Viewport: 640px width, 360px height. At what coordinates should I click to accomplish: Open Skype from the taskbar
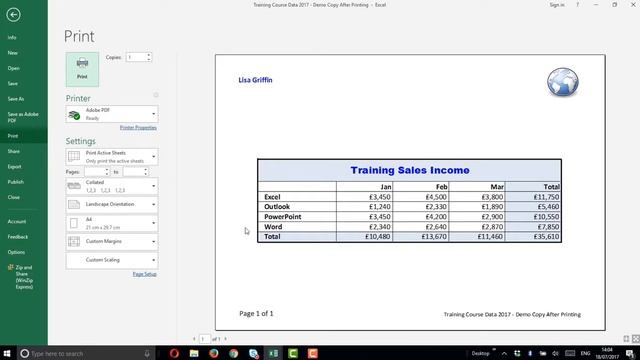point(253,353)
